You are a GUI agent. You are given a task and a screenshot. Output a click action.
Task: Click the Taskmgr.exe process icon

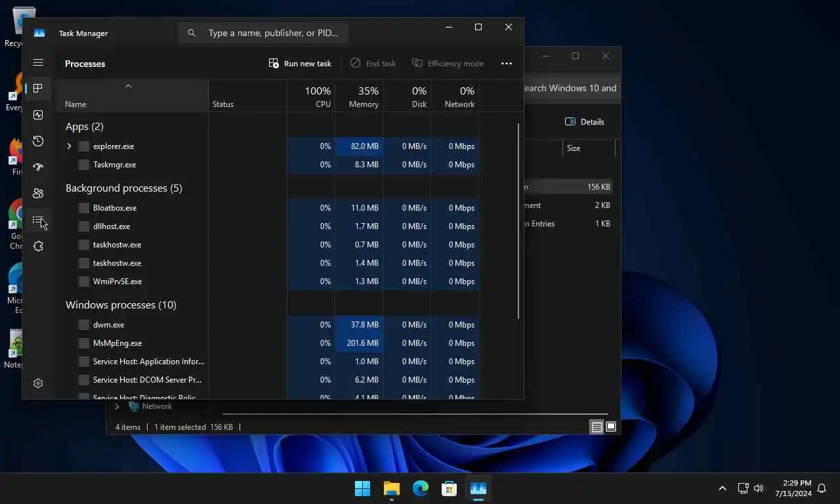(83, 165)
